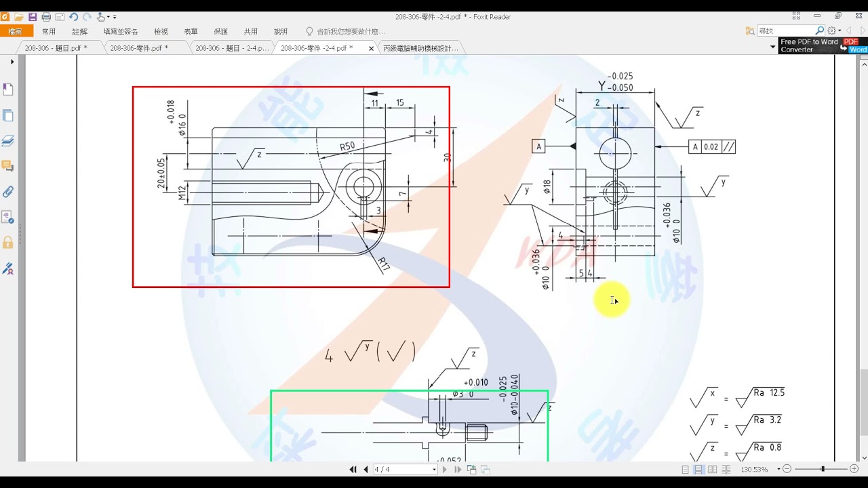Click the Free PDF to Word Converter banner
The height and width of the screenshot is (488, 868).
coord(823,45)
